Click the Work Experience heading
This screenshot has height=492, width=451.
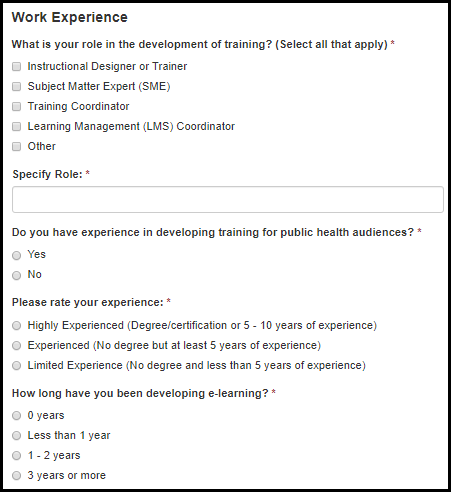click(70, 17)
